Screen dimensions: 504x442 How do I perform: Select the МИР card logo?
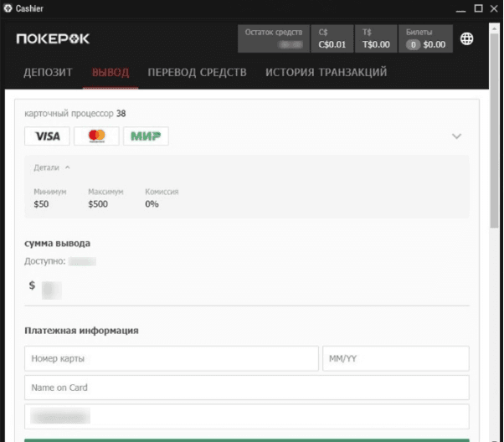click(146, 136)
